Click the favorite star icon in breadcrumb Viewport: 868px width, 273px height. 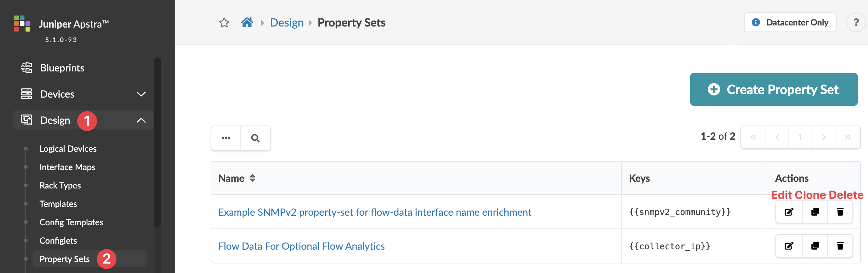(x=224, y=23)
